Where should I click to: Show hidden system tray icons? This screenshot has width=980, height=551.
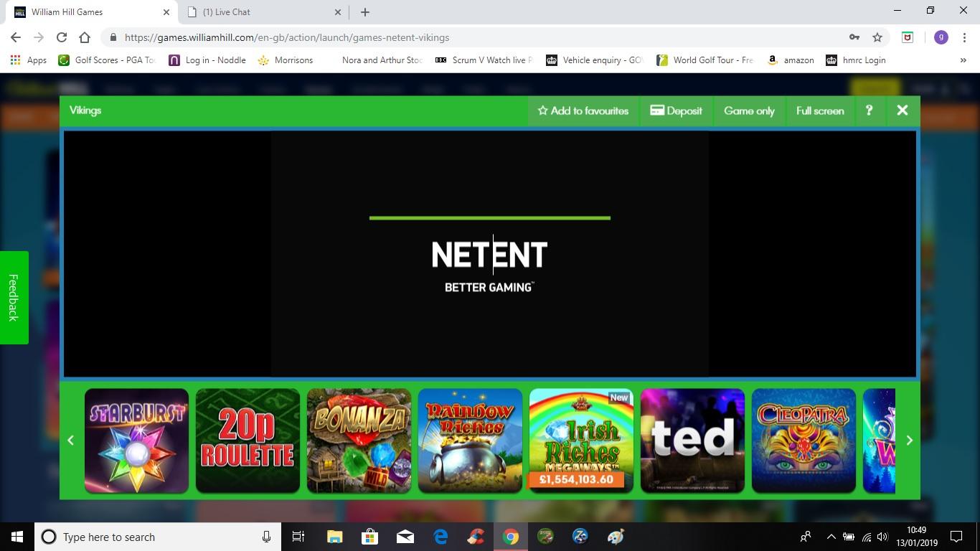pyautogui.click(x=831, y=537)
